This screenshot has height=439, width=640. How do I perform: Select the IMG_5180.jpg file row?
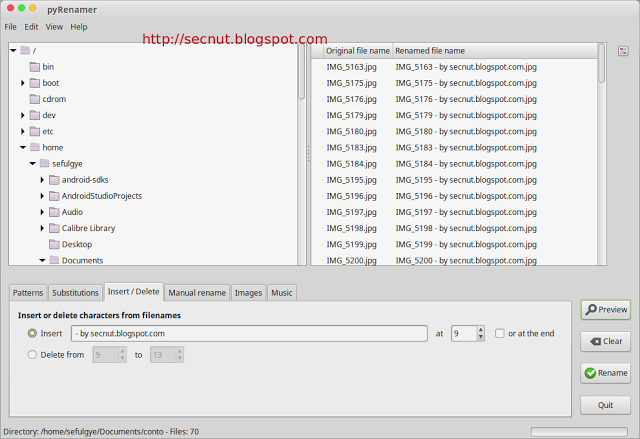454,131
